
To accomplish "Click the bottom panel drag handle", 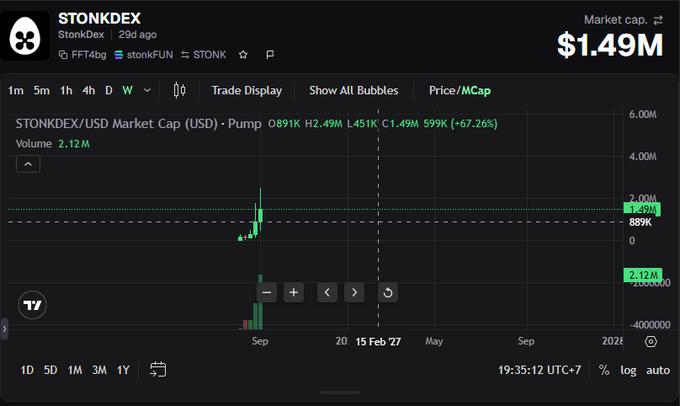I will click(340, 393).
